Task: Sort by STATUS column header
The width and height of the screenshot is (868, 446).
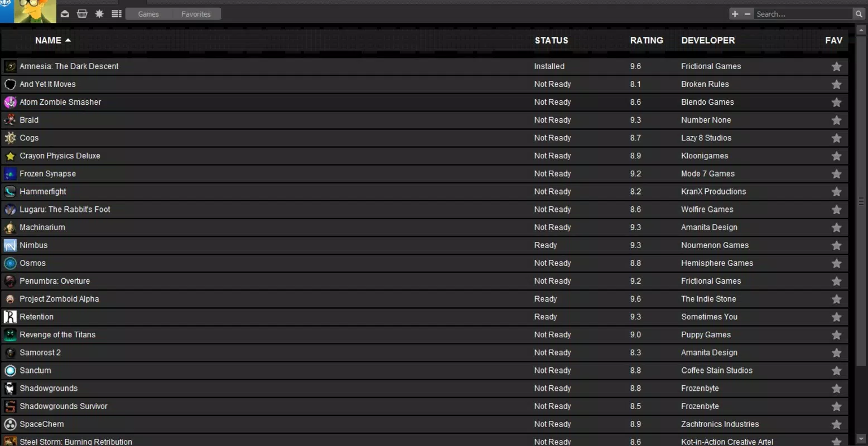Action: click(551, 40)
